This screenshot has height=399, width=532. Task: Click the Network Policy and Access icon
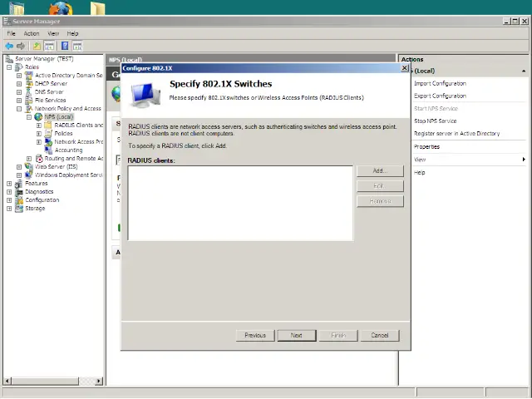[29, 109]
